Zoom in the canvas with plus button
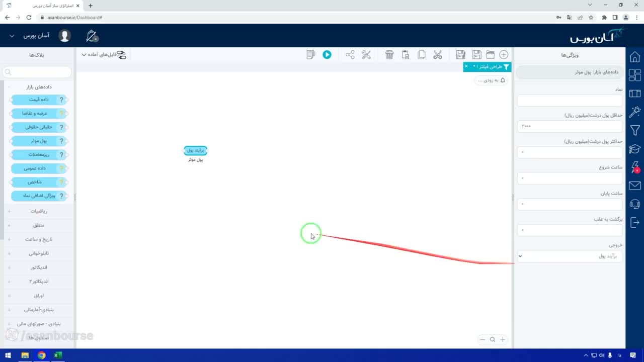 (502, 339)
